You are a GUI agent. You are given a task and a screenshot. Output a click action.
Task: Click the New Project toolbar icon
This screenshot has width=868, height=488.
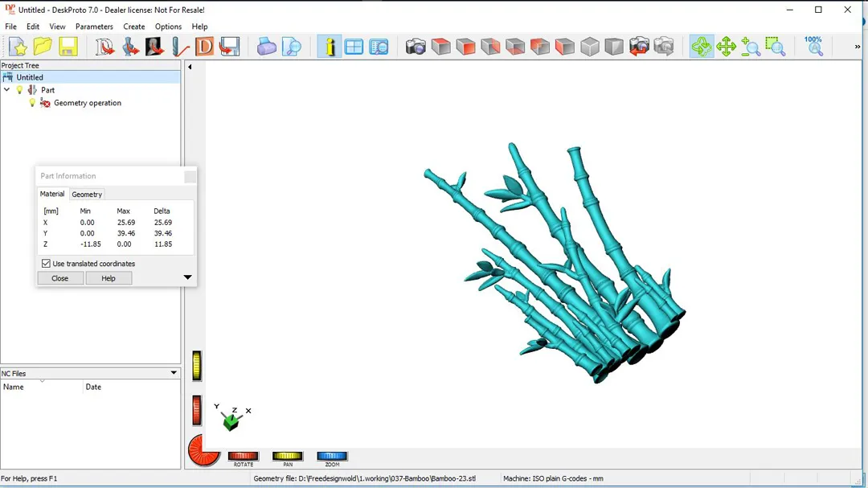point(18,47)
